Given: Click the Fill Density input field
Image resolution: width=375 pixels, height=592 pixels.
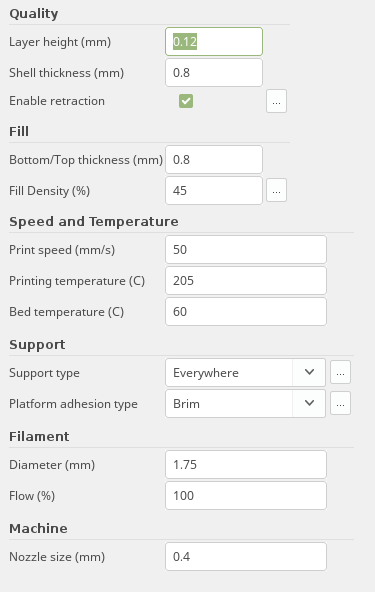Looking at the screenshot, I should pyautogui.click(x=214, y=191).
